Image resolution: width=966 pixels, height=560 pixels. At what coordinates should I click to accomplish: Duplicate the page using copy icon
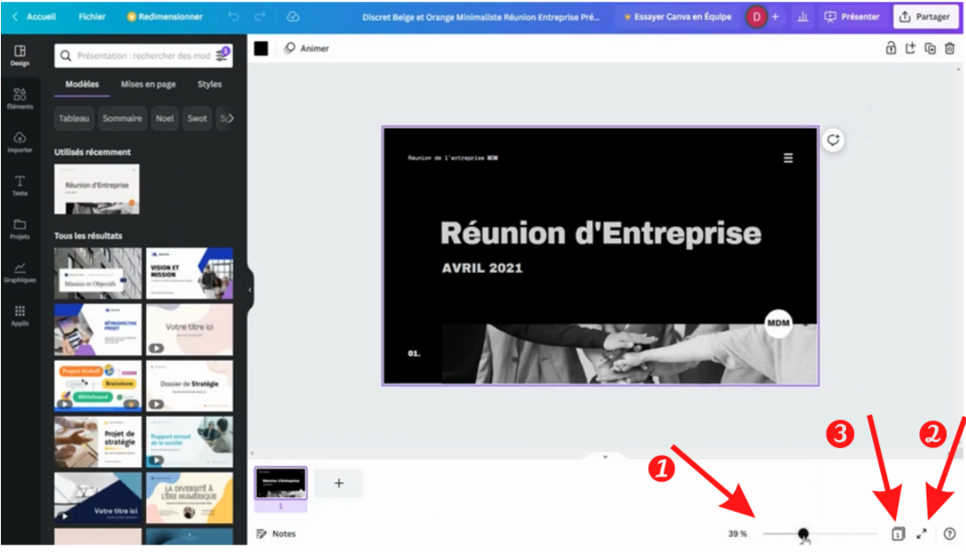(930, 49)
